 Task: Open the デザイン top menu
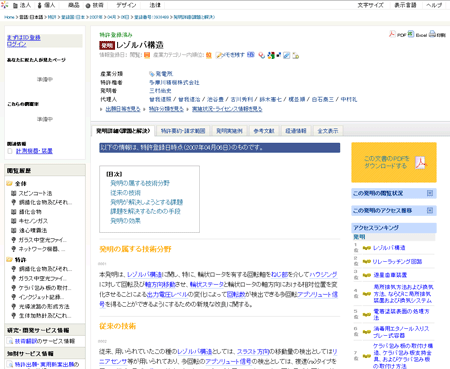(126, 5)
